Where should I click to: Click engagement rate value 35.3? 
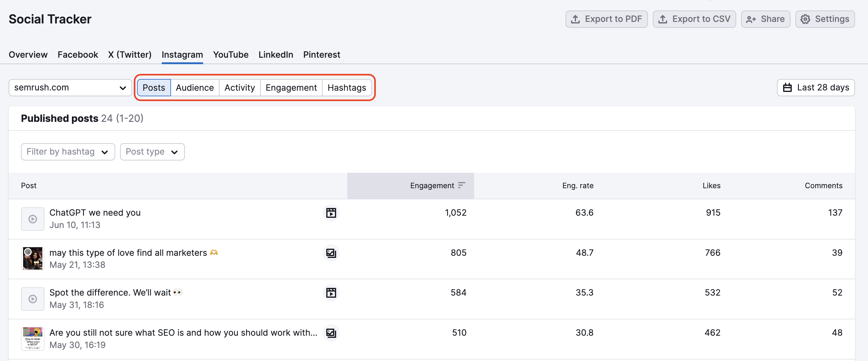click(x=585, y=293)
